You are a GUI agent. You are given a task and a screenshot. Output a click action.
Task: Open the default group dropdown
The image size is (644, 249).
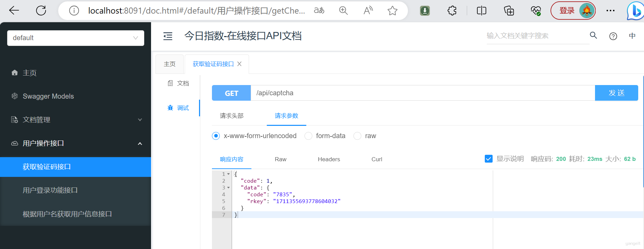coord(76,38)
